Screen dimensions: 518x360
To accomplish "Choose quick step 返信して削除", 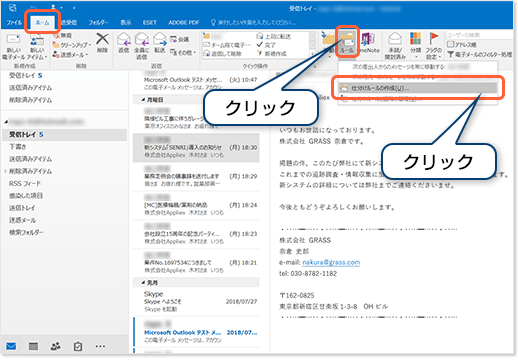I will point(222,53).
